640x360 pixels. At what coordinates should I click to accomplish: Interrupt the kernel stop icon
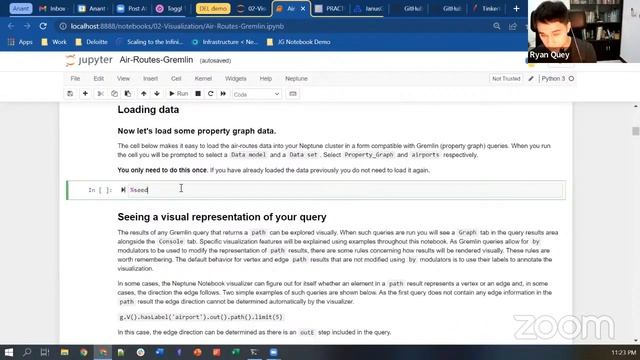198,94
